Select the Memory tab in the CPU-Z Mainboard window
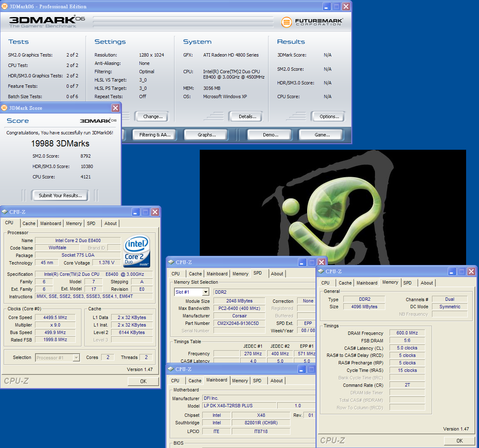Viewport: 479px width, 448px height. pyautogui.click(x=240, y=381)
